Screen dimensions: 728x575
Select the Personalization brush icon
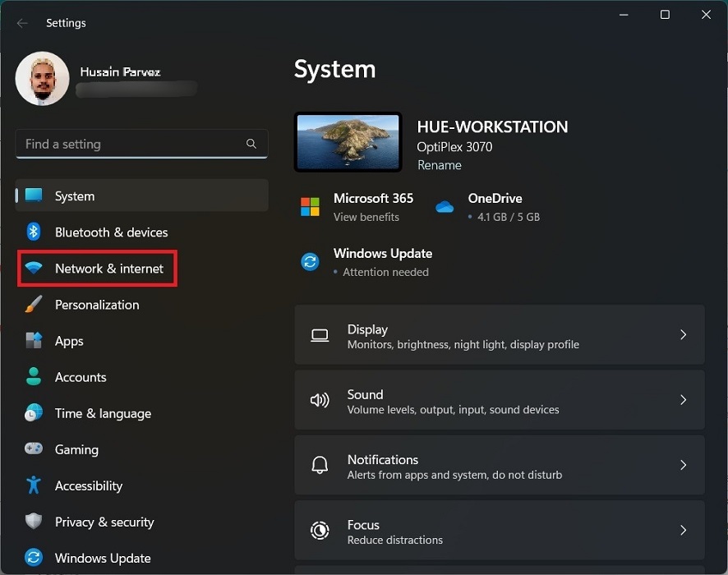[x=33, y=305]
